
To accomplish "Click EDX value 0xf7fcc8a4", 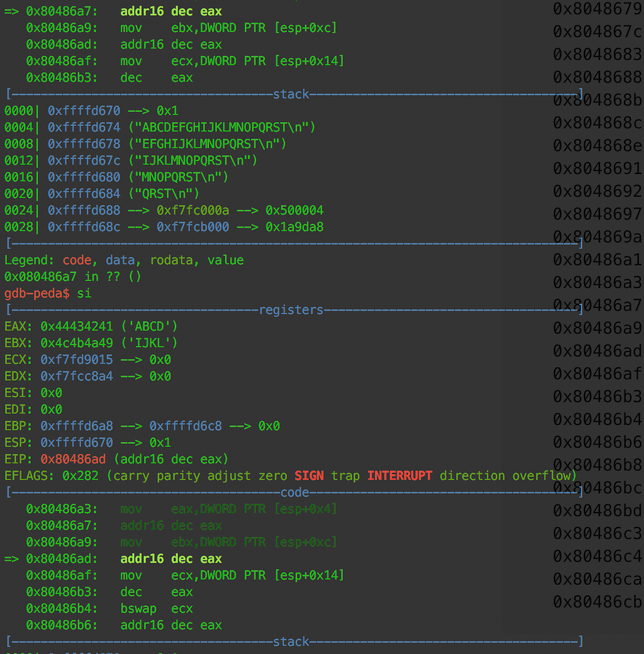I will tap(77, 376).
